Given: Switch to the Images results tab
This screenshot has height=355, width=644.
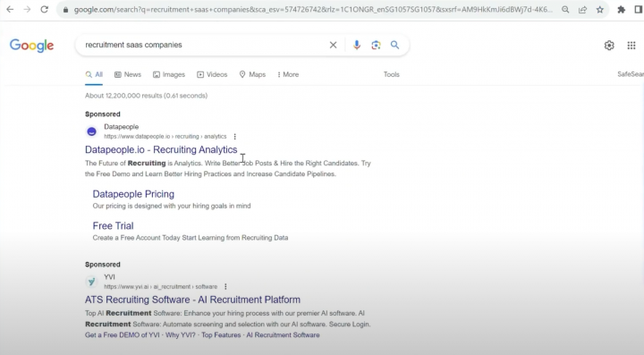Looking at the screenshot, I should [169, 74].
